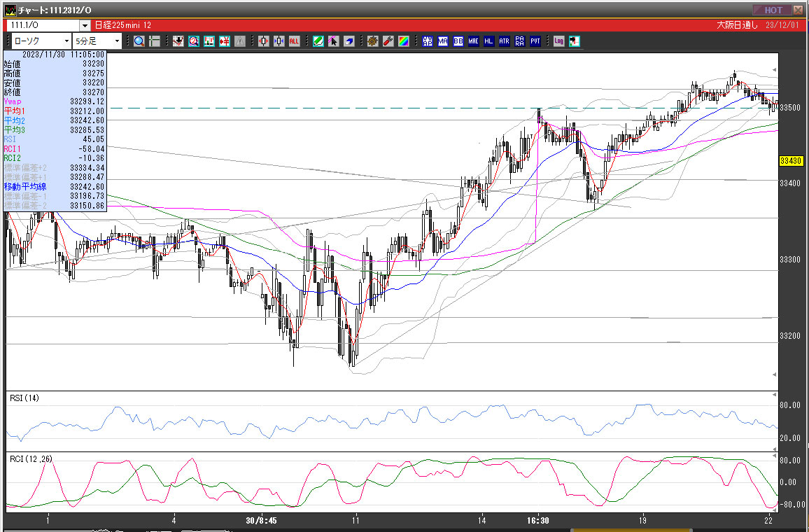
Task: Click the 日経225mini 12 instrument name
Action: [x=122, y=25]
